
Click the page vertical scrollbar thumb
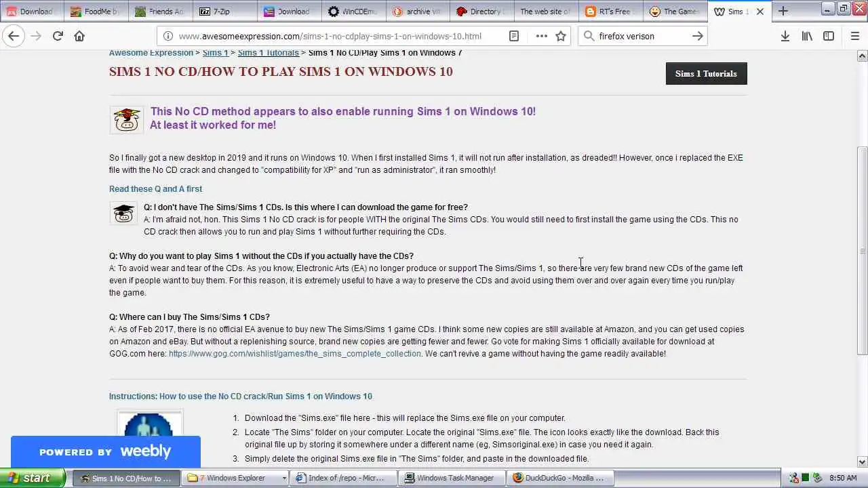coord(862,250)
